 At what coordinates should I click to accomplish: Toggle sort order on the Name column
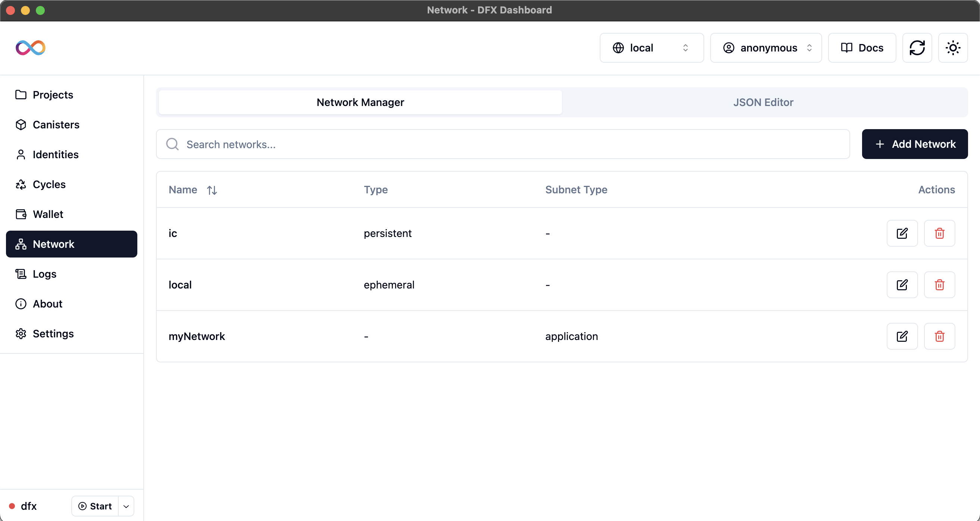coord(212,190)
